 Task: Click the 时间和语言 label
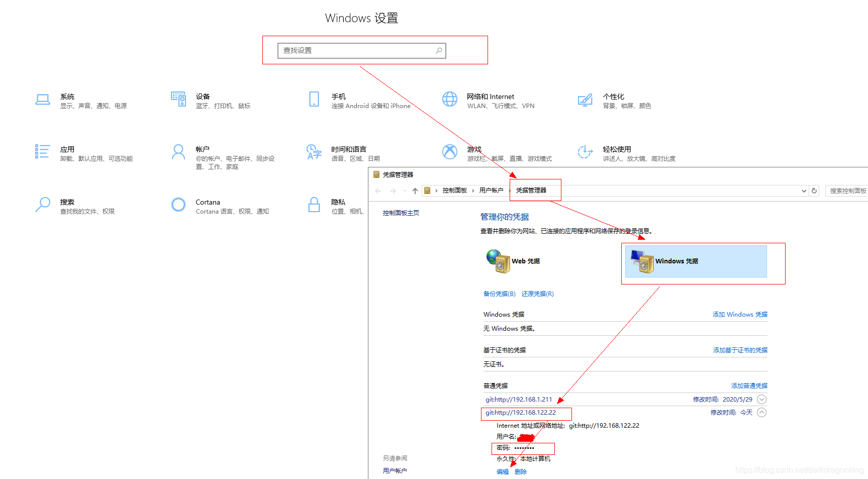click(x=349, y=149)
